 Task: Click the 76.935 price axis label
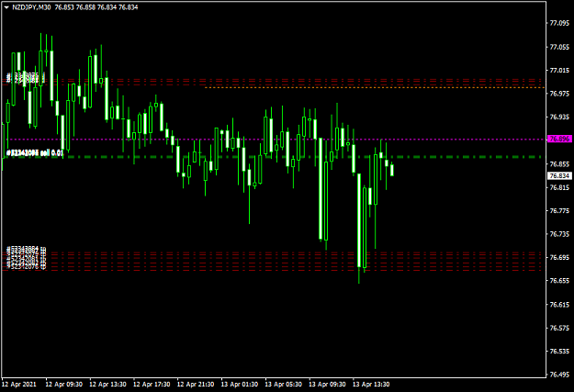pos(559,118)
